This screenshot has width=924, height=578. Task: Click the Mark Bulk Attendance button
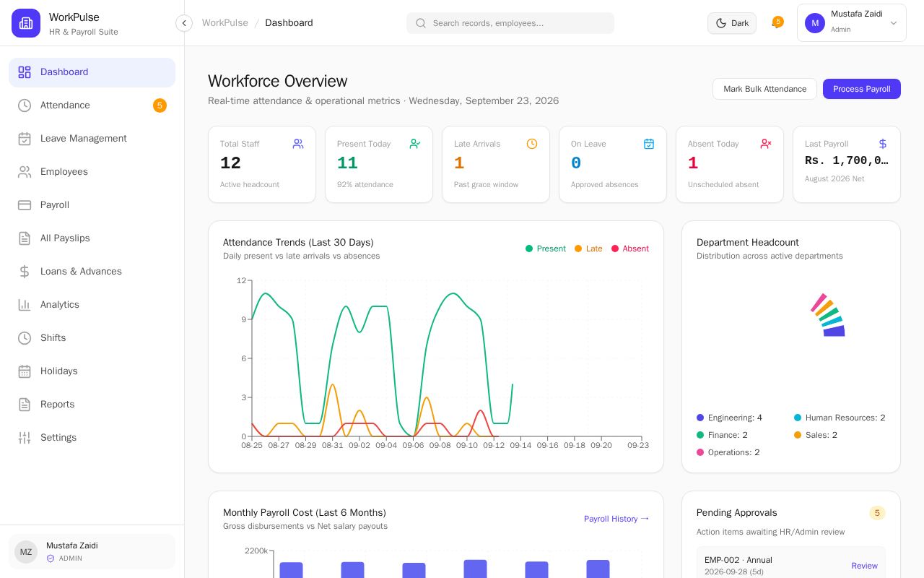pyautogui.click(x=764, y=89)
